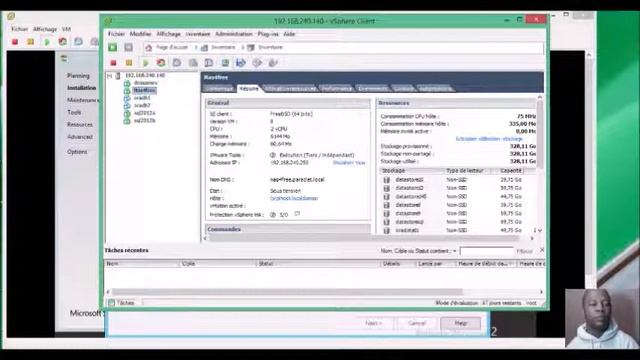The height and width of the screenshot is (360, 640).
Task: Click the datastore icon in the 89,75 Go row
Action: [387, 222]
